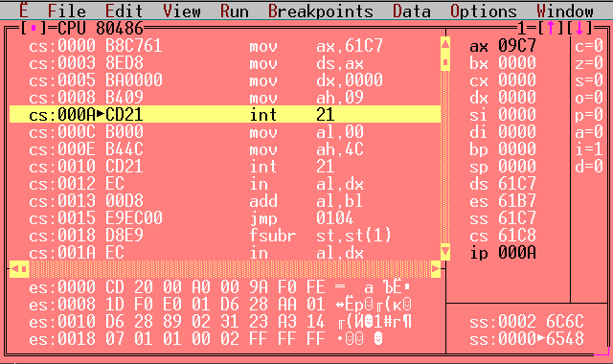Screen dimensions: 613x364
Task: Toggle the direction flag d=0
Action: point(589,166)
